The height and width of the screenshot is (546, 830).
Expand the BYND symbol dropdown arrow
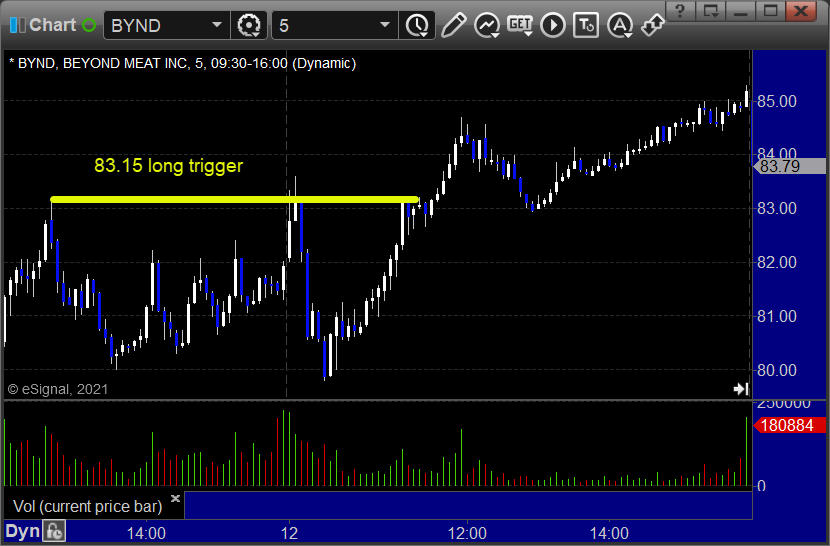[x=217, y=25]
